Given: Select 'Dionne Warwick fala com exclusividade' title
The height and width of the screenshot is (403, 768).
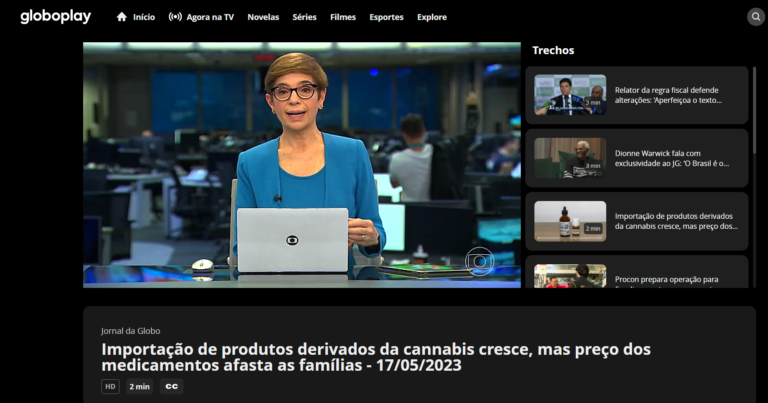Looking at the screenshot, I should point(672,158).
